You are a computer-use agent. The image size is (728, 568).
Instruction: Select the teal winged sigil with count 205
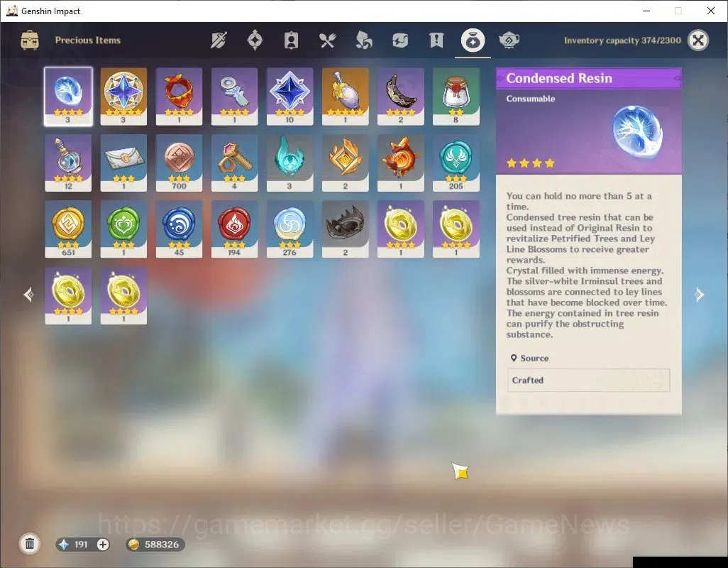pyautogui.click(x=456, y=163)
